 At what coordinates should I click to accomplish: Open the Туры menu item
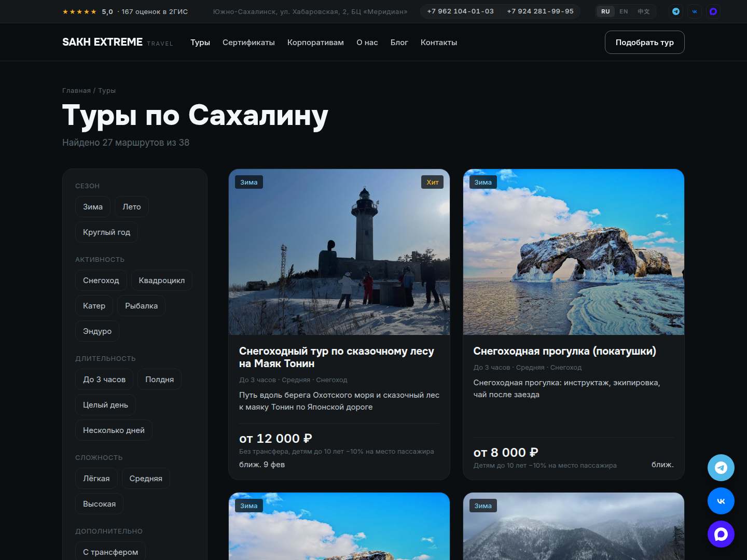(x=200, y=43)
